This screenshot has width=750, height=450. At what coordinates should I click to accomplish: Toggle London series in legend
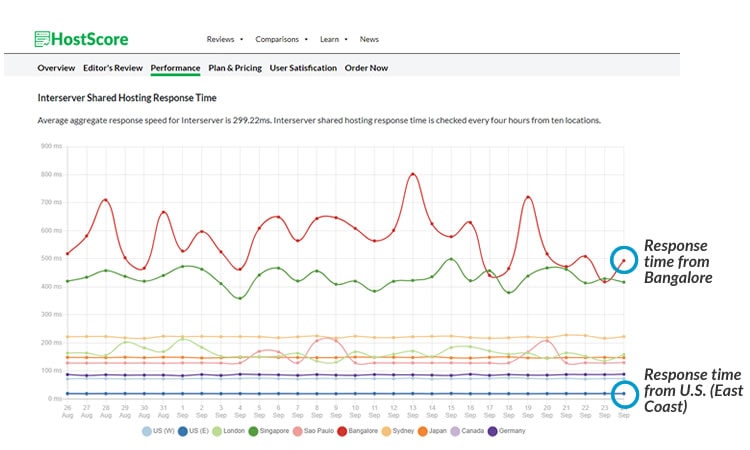tap(228, 431)
